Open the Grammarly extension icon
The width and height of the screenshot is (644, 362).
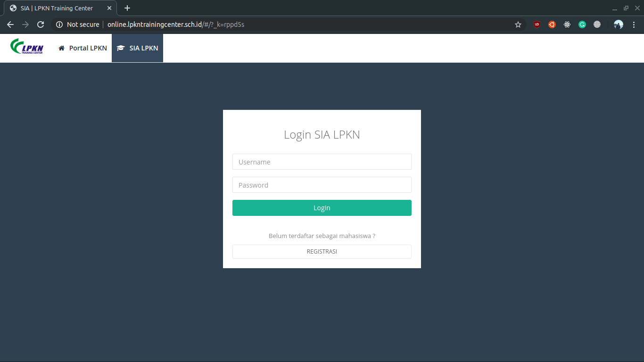tap(582, 25)
